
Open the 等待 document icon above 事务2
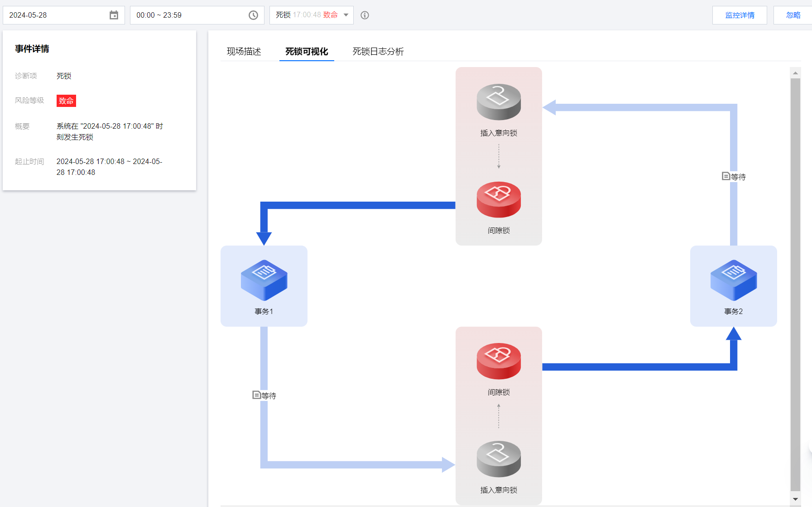pyautogui.click(x=726, y=176)
